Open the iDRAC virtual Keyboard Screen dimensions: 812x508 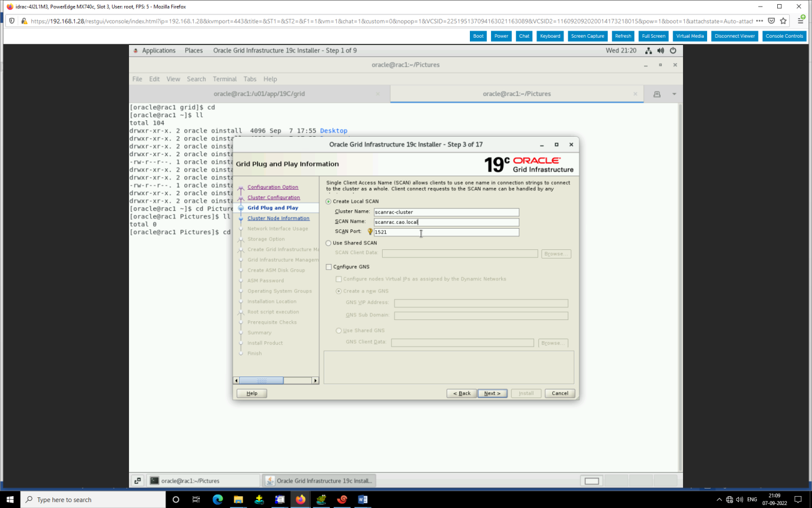tap(550, 36)
